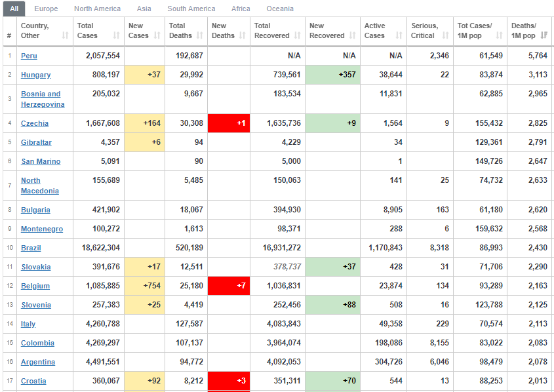Click Czechia's +9 new recovered cell
This screenshot has height=392, width=554.
tap(332, 123)
